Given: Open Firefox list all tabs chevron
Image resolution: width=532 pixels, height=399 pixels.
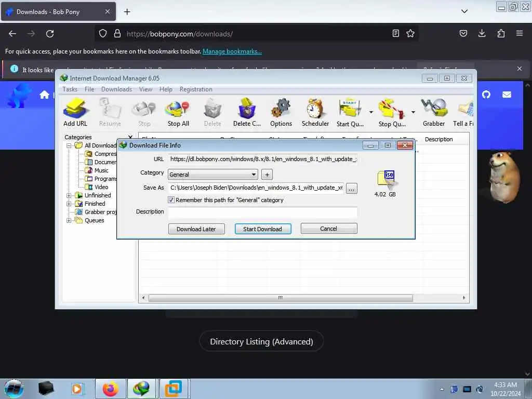Looking at the screenshot, I should [x=464, y=11].
